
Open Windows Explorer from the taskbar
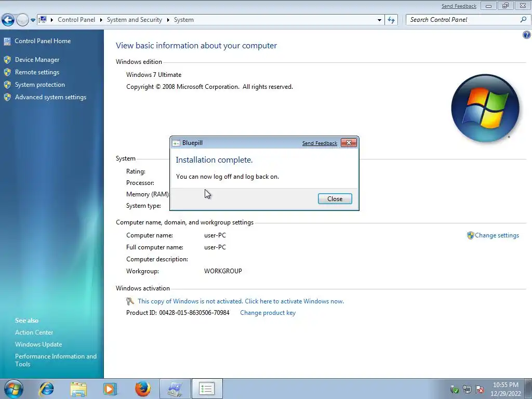(78, 389)
